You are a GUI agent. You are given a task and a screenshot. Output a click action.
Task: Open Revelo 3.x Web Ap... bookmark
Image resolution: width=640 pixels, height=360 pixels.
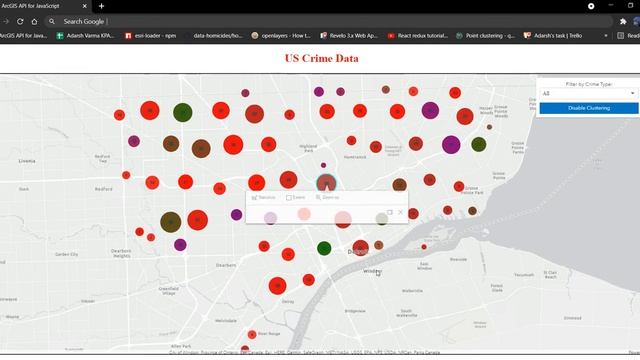(349, 36)
